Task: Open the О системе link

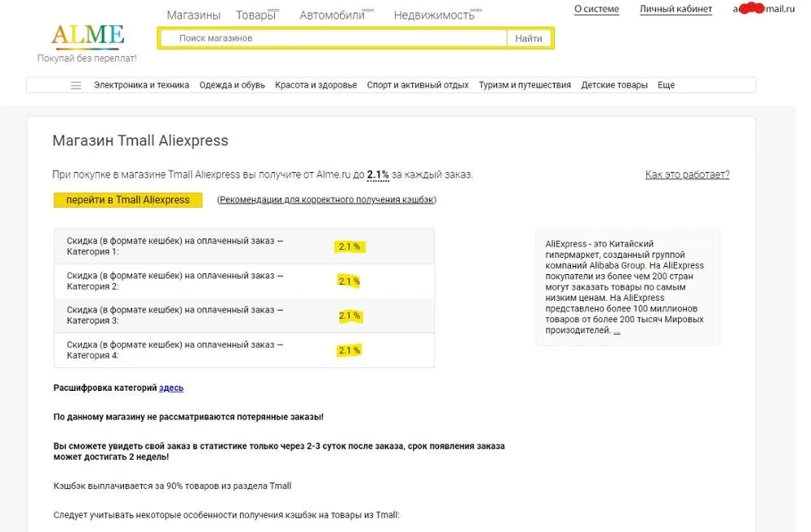Action: tap(596, 9)
